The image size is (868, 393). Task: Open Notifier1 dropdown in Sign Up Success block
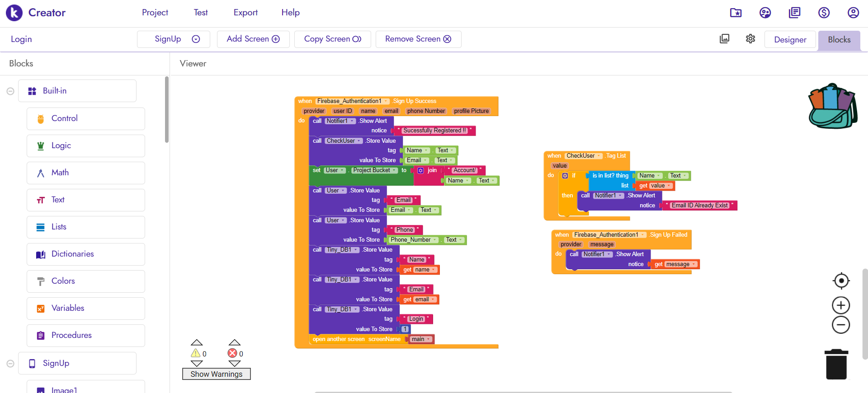340,121
